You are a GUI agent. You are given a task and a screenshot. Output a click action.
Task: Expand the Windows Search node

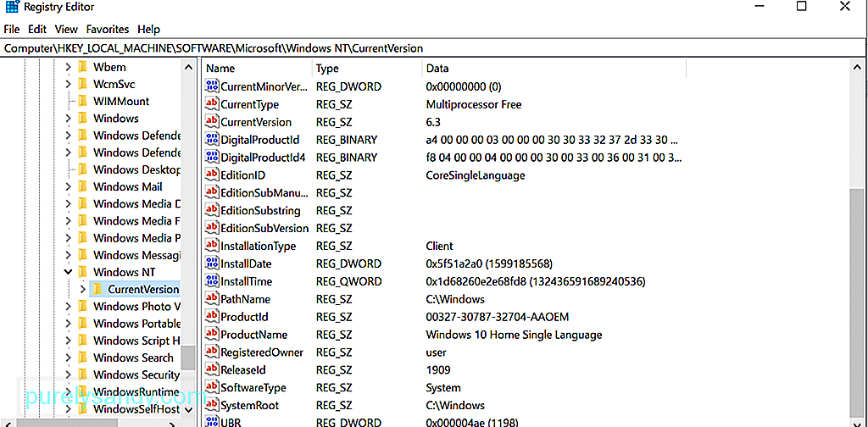68,358
